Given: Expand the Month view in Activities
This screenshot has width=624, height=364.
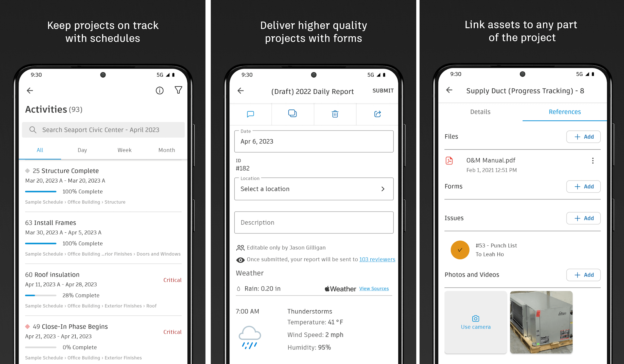Looking at the screenshot, I should (x=166, y=150).
